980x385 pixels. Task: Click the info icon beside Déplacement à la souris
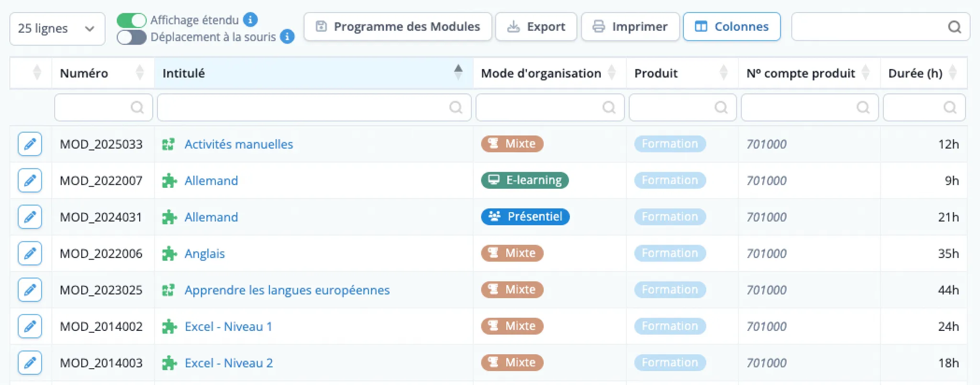click(x=287, y=36)
